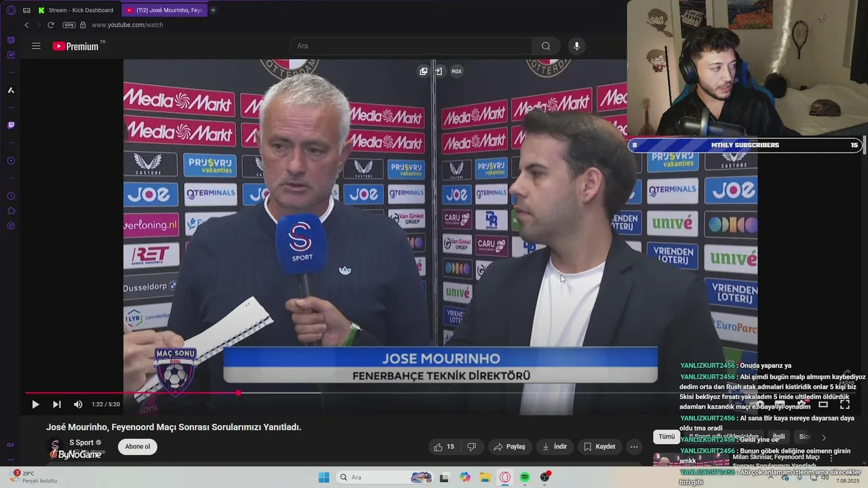Screen dimensions: 868x488
Task: Click the video pop-out overlay icon
Action: (x=423, y=71)
